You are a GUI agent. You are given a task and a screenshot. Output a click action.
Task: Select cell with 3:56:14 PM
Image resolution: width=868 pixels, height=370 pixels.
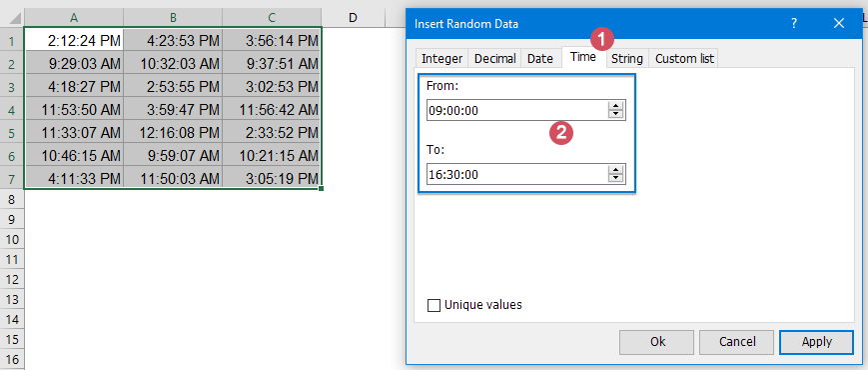(x=272, y=40)
